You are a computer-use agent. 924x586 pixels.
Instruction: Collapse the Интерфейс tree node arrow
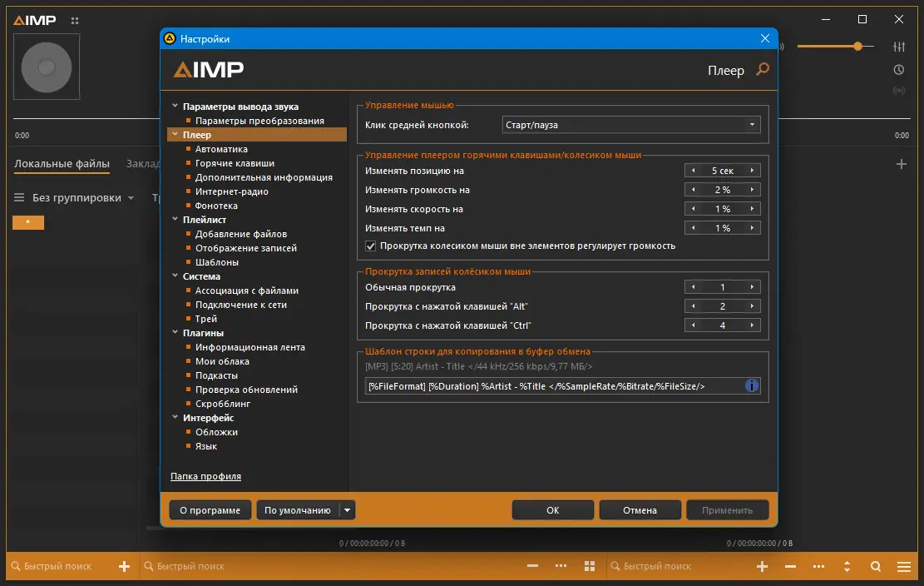click(175, 417)
